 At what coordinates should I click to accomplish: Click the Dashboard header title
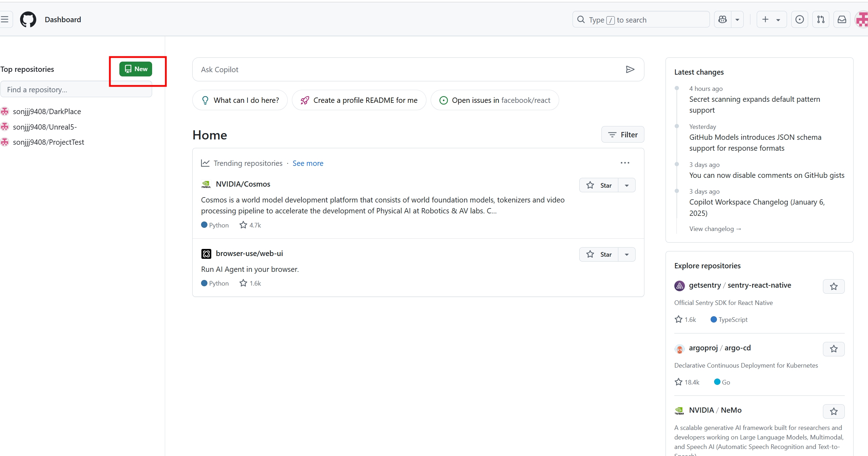coord(63,19)
